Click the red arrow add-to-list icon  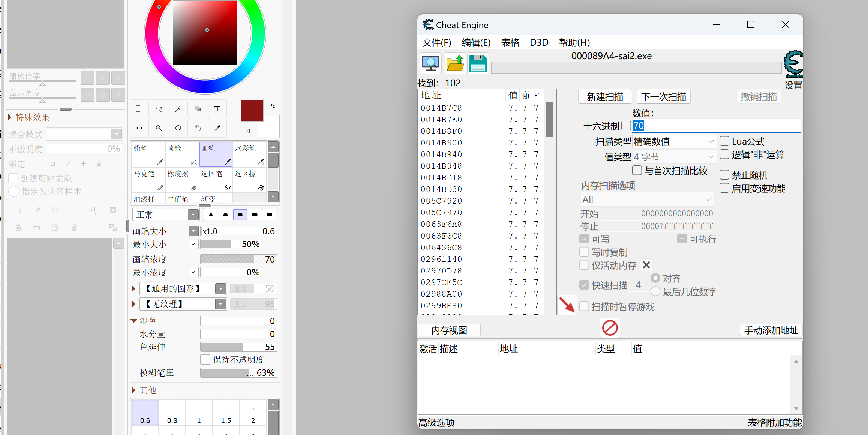567,304
